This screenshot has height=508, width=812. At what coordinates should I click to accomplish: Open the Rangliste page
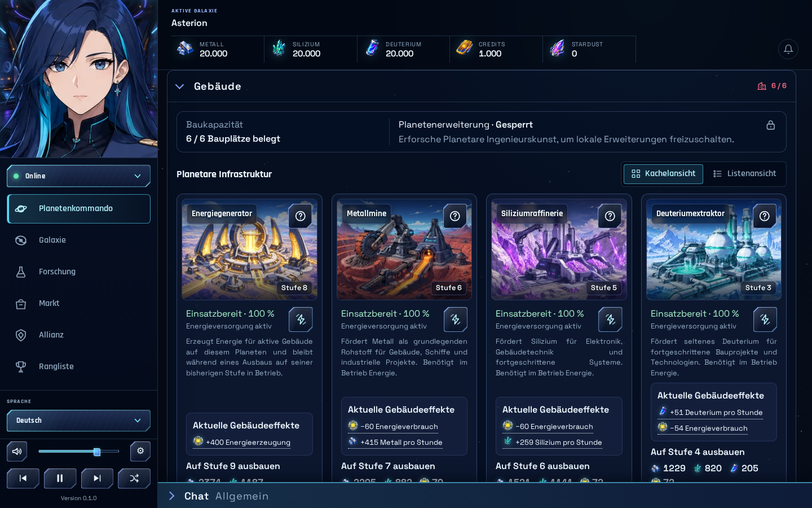click(78, 367)
